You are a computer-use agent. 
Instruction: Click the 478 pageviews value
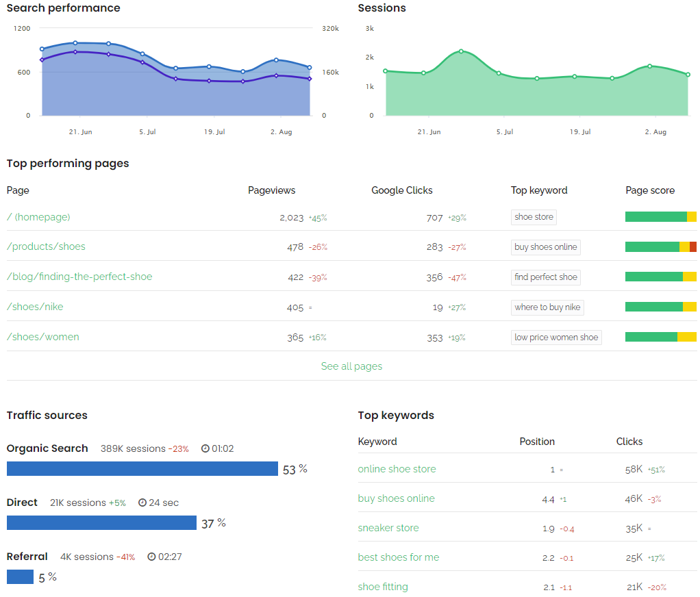pyautogui.click(x=295, y=247)
